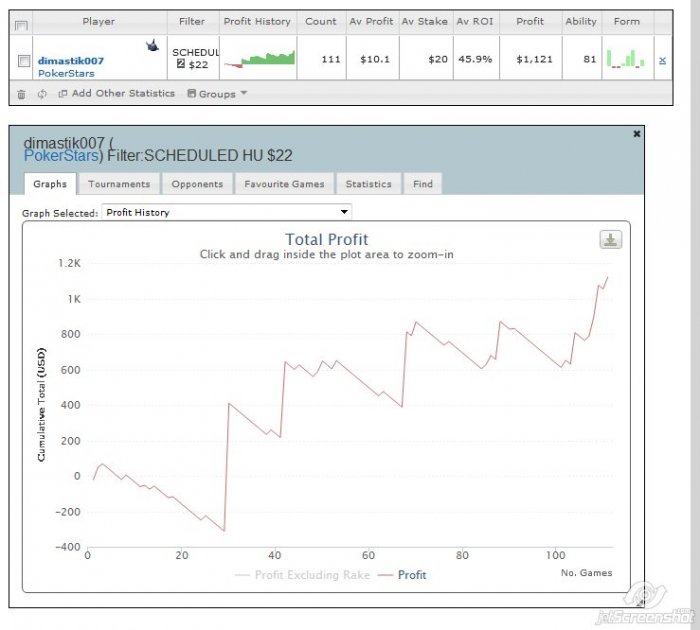Click the $20 average stake value
The image size is (700, 630).
438,59
